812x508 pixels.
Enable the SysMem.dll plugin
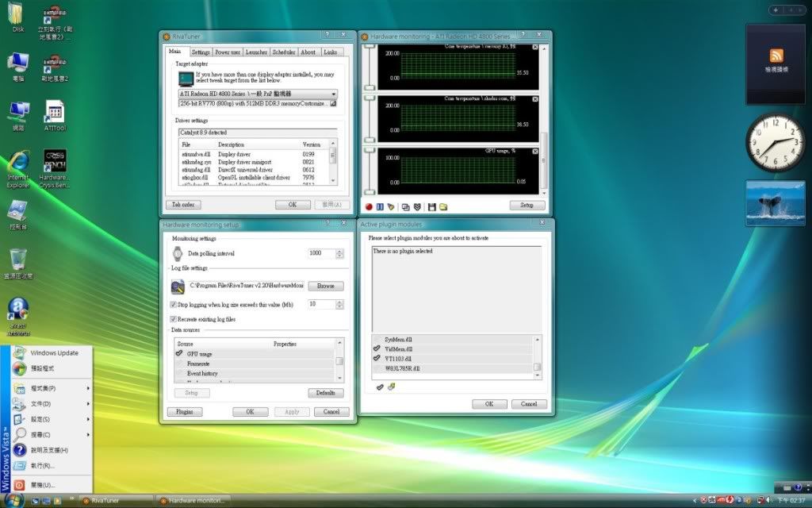377,340
